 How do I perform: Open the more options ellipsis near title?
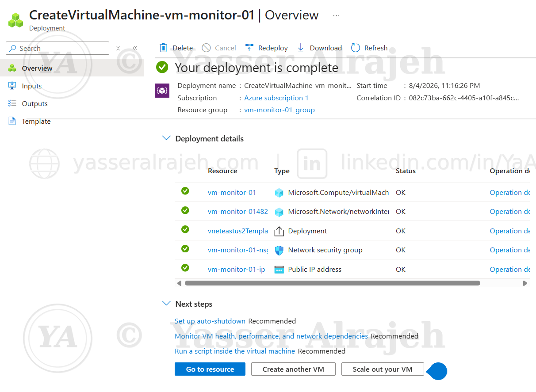point(336,15)
